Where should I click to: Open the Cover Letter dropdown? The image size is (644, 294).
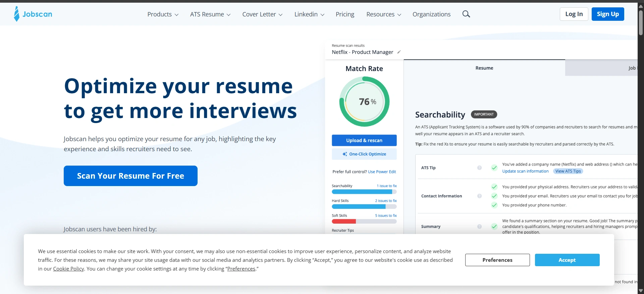tap(262, 14)
